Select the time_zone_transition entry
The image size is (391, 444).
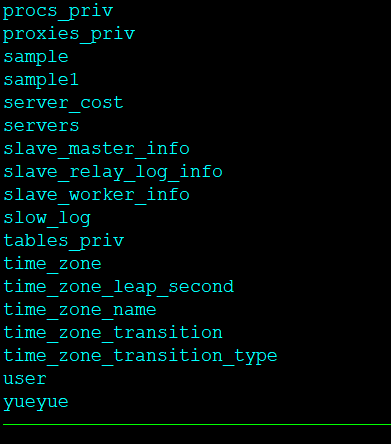pos(113,333)
